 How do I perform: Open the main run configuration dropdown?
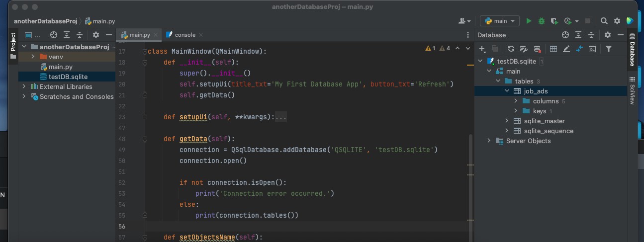pyautogui.click(x=500, y=21)
